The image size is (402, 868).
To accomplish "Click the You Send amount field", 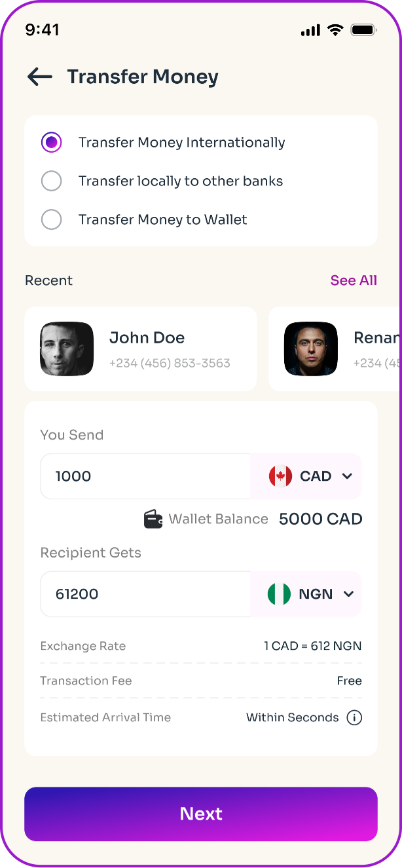I will 145,476.
